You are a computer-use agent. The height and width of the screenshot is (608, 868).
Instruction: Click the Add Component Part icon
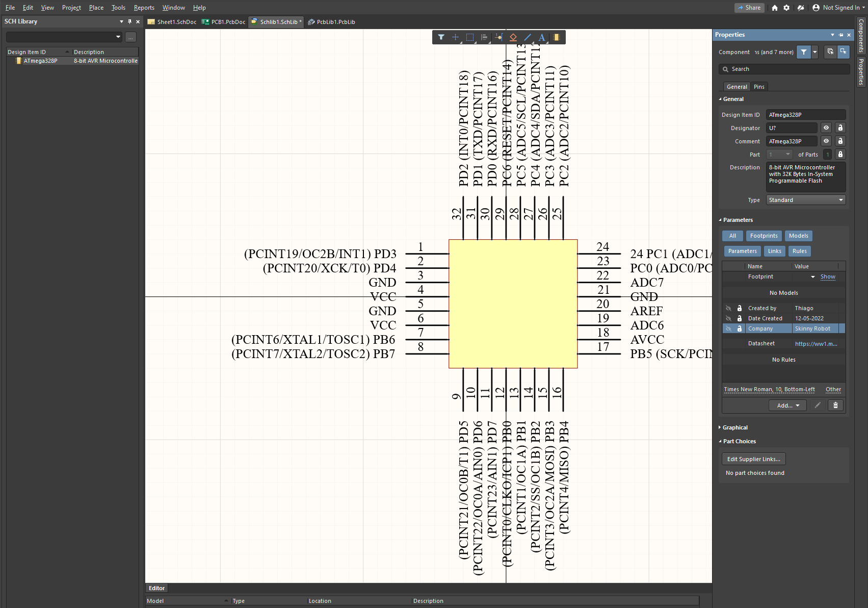557,37
